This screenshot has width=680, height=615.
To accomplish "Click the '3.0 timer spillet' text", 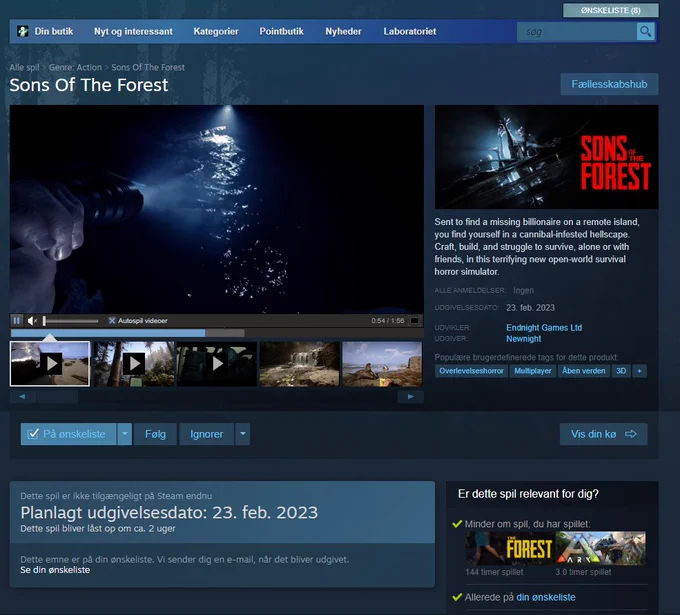I will coord(583,572).
